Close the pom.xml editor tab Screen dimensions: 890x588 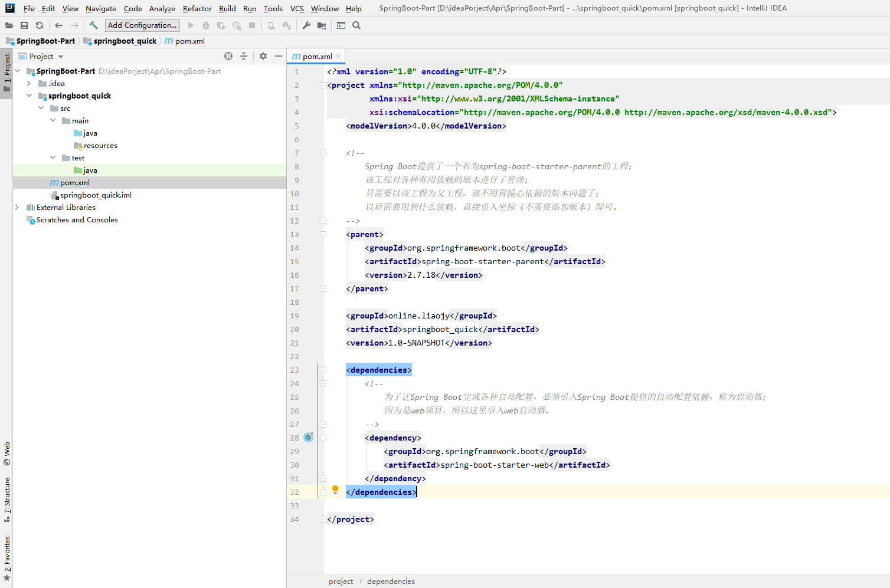338,56
